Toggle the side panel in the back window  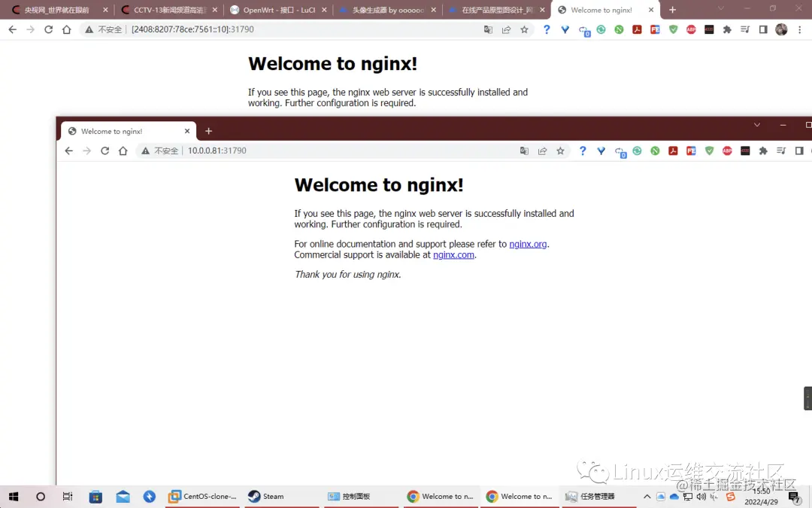[763, 29]
